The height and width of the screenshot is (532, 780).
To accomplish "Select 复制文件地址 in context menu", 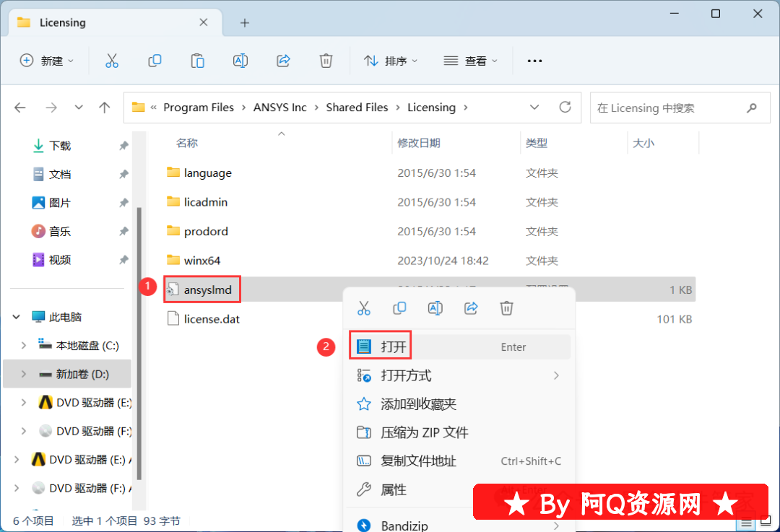I will (418, 461).
